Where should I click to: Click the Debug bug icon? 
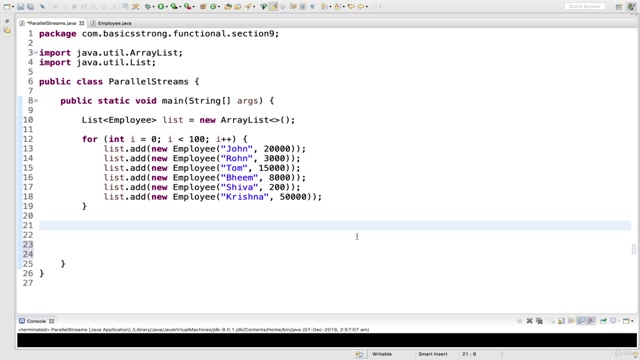(x=147, y=7)
